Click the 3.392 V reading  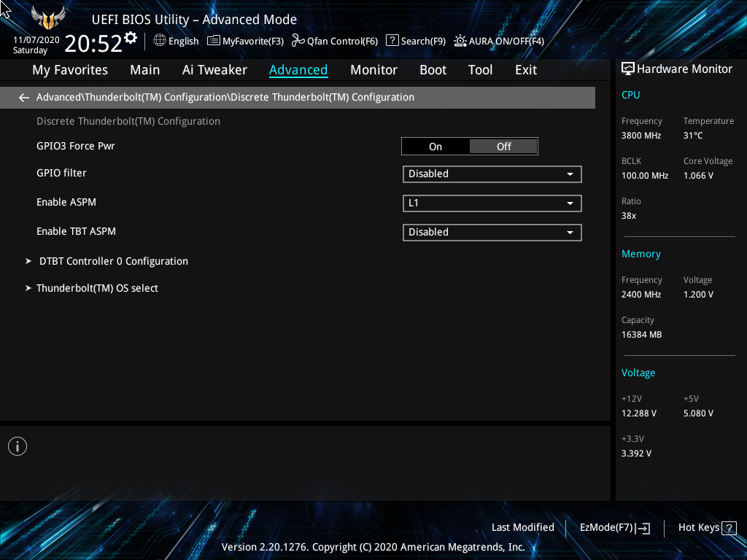(x=636, y=454)
